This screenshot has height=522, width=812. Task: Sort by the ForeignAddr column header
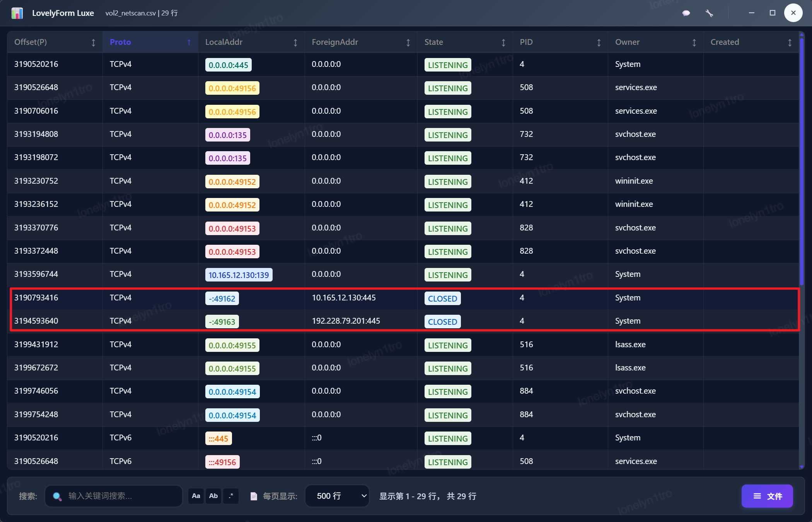(x=335, y=42)
